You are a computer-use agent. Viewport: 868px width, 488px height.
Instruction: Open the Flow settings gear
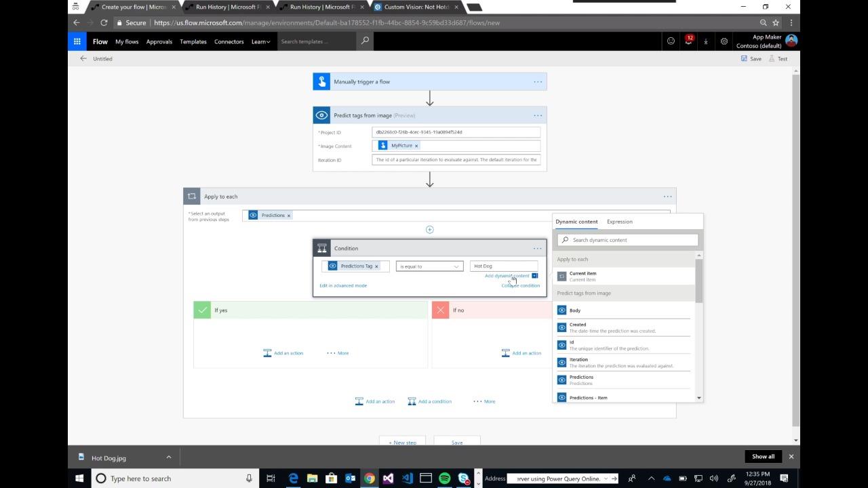724,41
